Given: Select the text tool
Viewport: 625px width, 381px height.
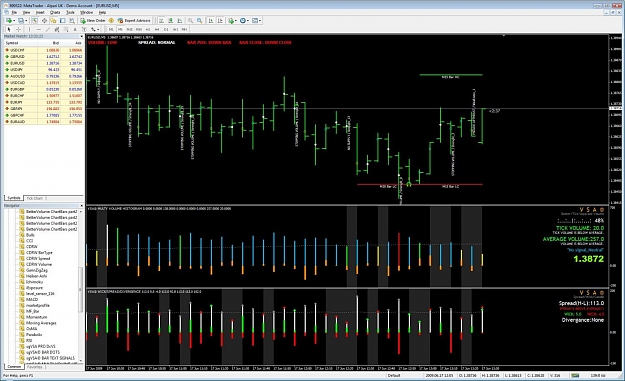Looking at the screenshot, I should tap(75, 29).
